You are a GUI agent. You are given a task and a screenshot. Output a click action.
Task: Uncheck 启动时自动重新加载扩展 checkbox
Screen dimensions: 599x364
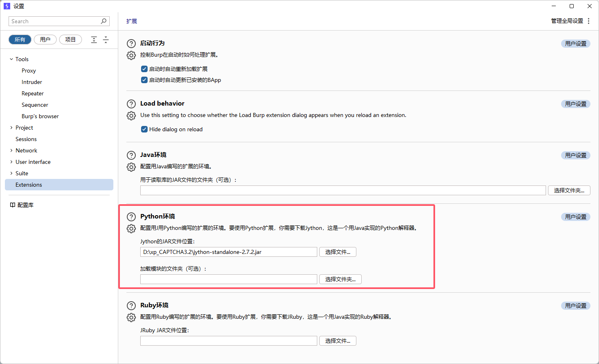[144, 69]
